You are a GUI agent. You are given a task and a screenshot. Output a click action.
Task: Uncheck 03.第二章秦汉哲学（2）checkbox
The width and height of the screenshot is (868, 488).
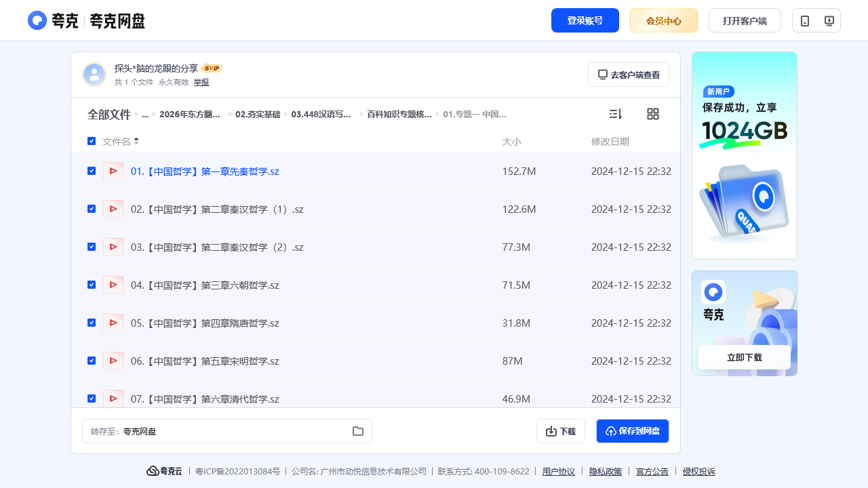click(92, 247)
